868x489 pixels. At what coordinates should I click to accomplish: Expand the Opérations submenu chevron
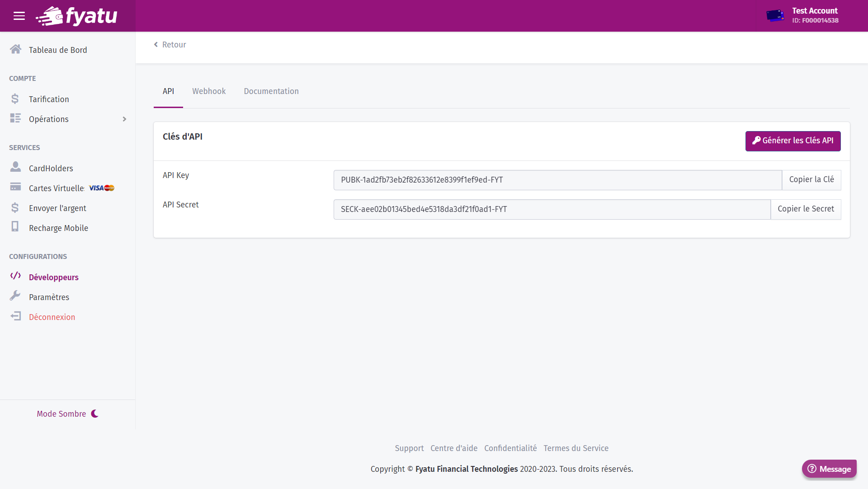coord(124,119)
